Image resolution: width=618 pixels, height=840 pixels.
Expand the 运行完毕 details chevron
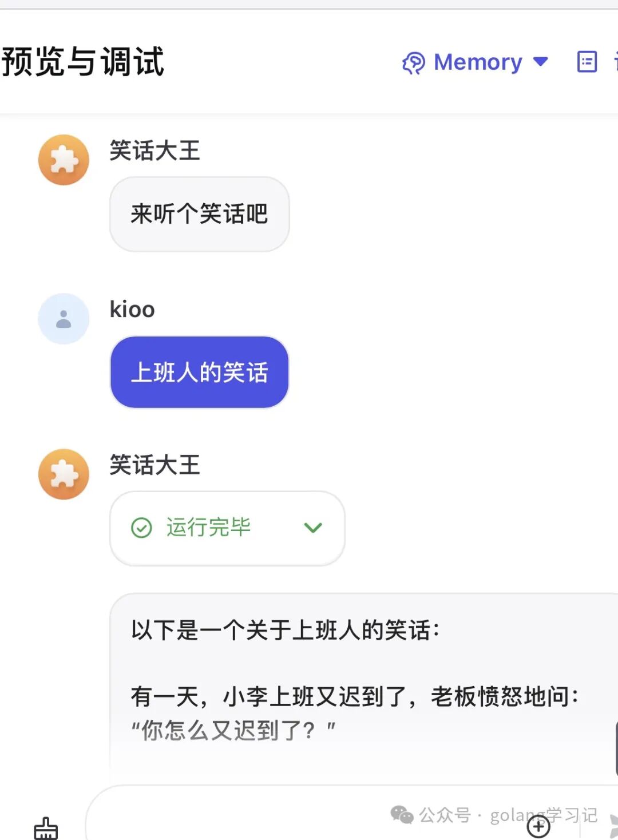click(313, 528)
